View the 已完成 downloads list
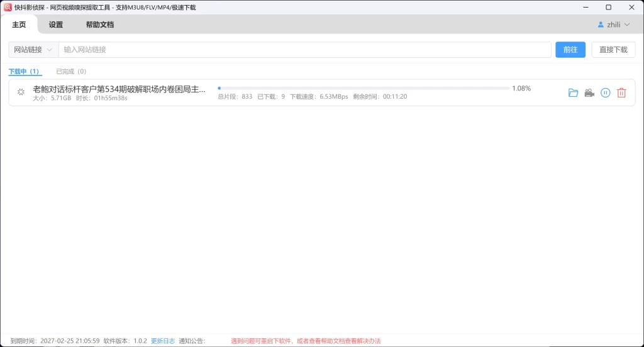Screen dimensions: 644x347 (x=71, y=72)
